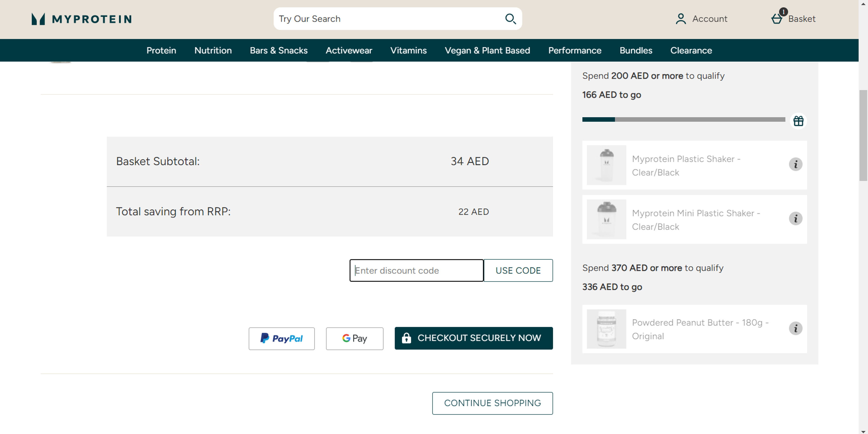Click CHECKOUT SECURELY NOW button
868x434 pixels.
tap(474, 338)
